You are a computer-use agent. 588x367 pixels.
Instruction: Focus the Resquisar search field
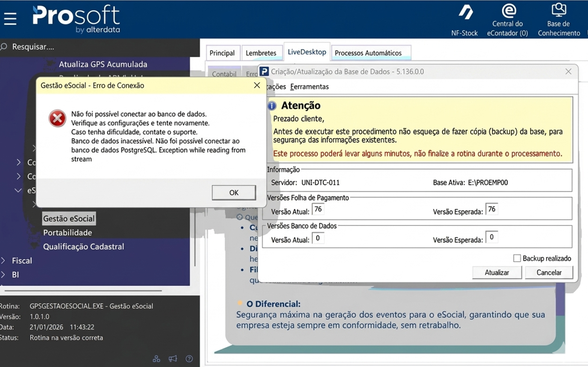(x=101, y=47)
